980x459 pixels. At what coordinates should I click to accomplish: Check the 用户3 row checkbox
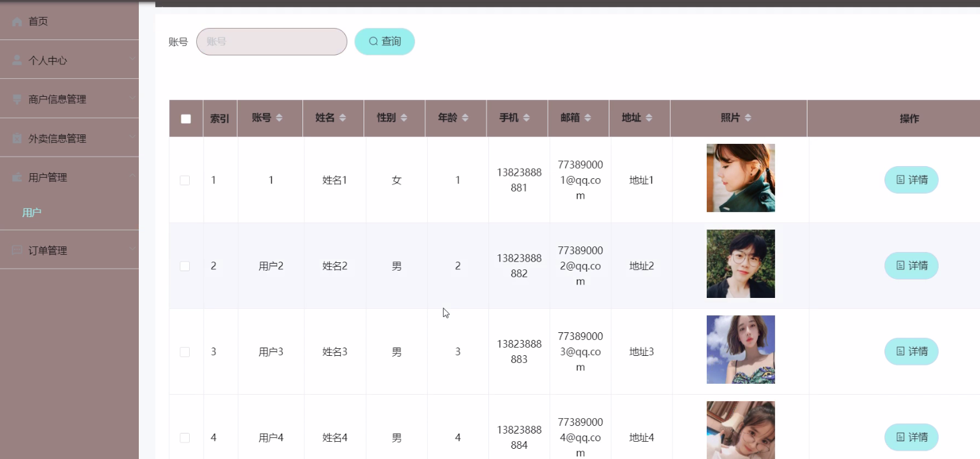point(185,352)
